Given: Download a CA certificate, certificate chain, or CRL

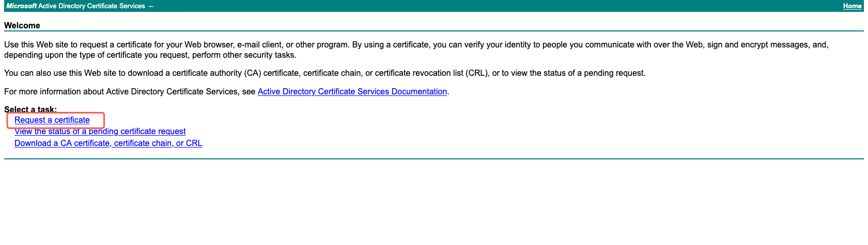Looking at the screenshot, I should [108, 143].
